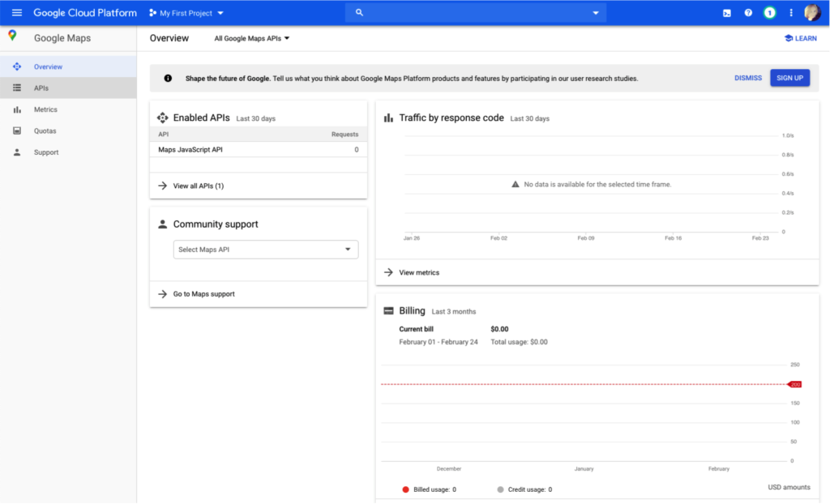Click the SIGN UP button
The height and width of the screenshot is (504, 830).
click(789, 78)
